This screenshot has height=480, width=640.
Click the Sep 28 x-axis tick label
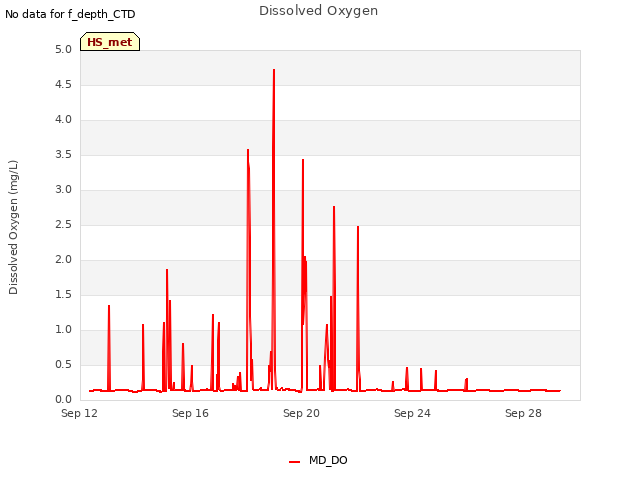click(x=523, y=413)
